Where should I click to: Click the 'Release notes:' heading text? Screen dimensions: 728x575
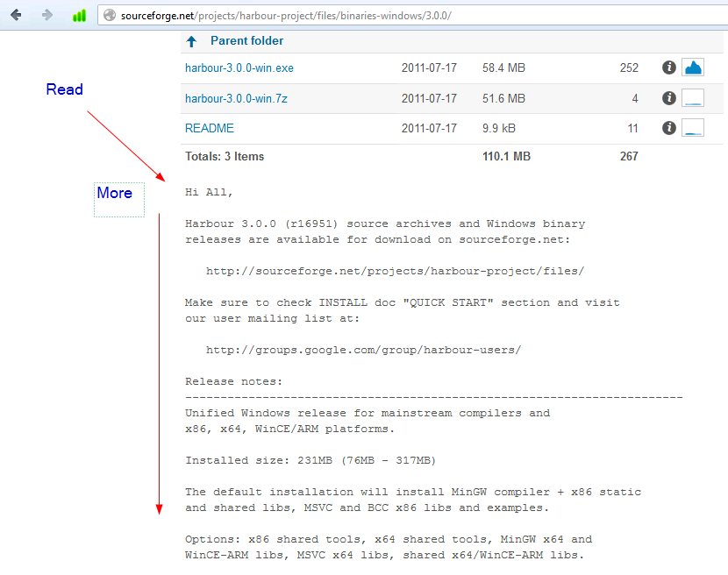(x=233, y=381)
